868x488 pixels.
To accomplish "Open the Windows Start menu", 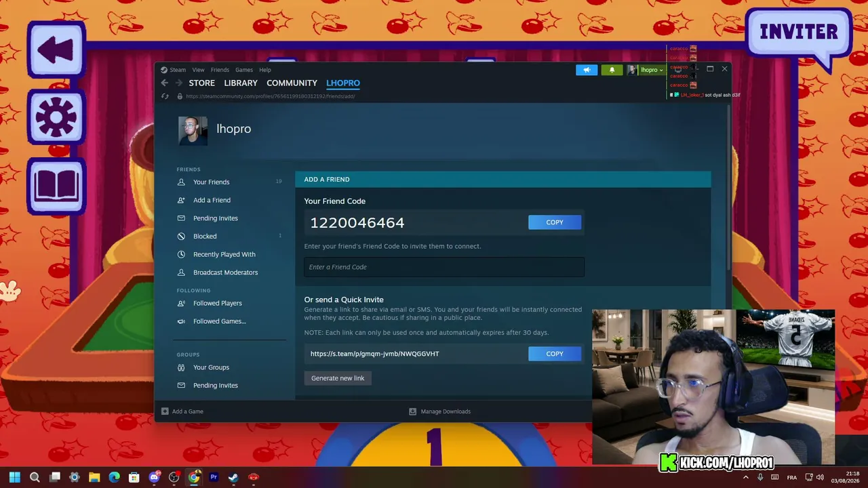I will coord(15,477).
